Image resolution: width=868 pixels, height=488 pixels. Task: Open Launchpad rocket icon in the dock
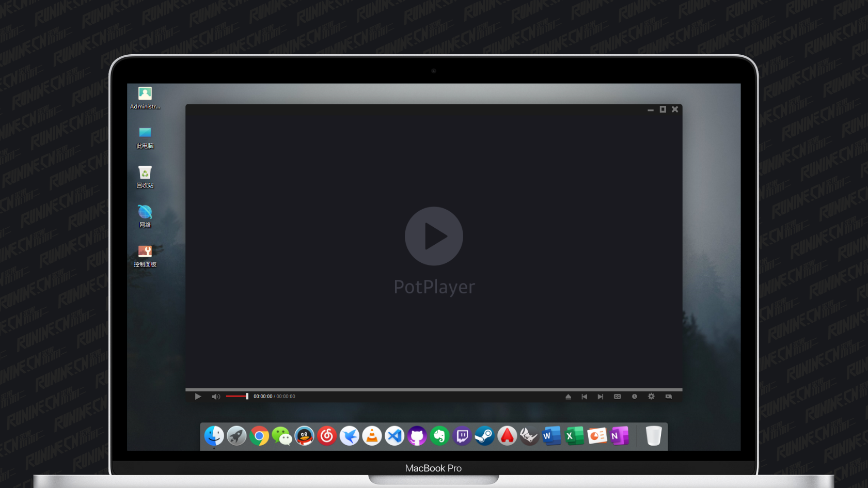236,436
